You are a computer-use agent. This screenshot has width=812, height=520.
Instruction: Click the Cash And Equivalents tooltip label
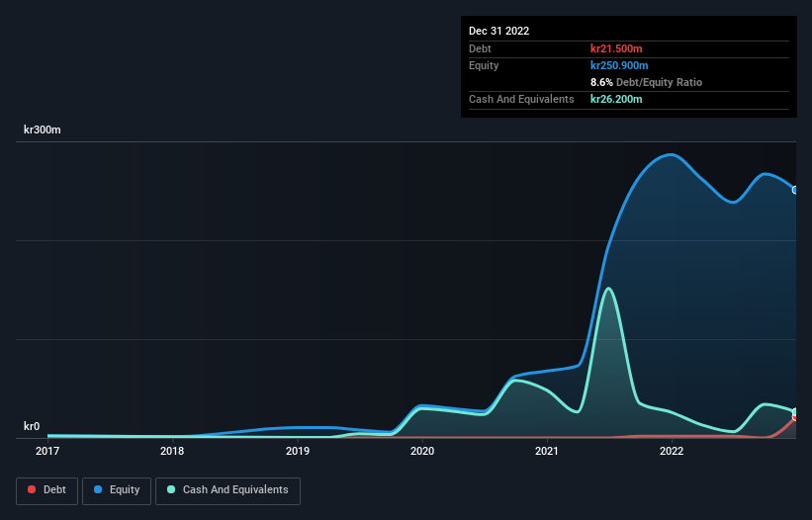tap(521, 99)
